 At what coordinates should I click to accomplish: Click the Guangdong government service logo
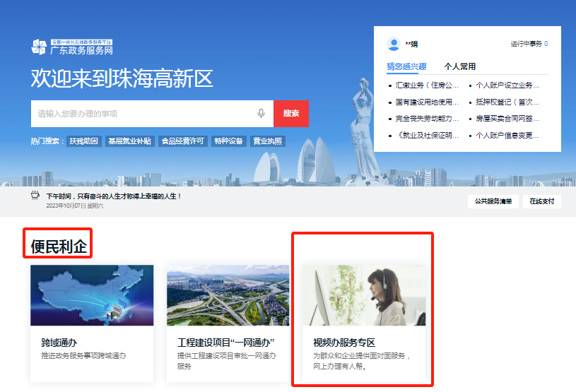[x=72, y=47]
